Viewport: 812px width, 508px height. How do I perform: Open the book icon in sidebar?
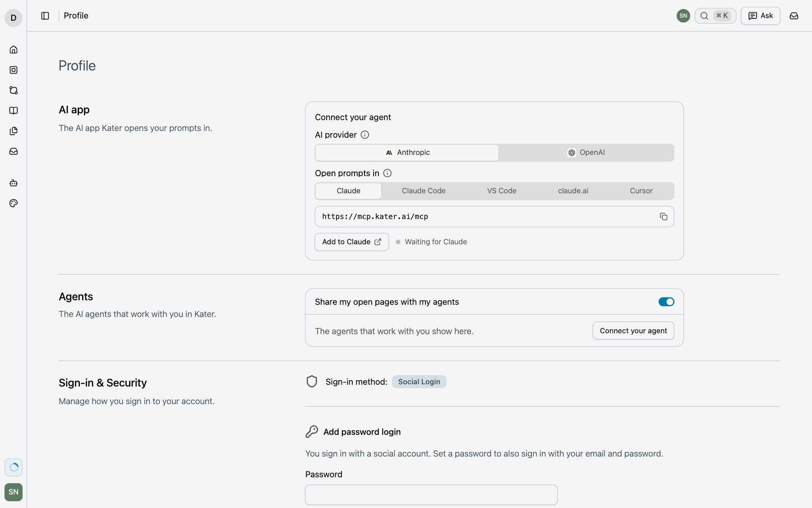(14, 111)
